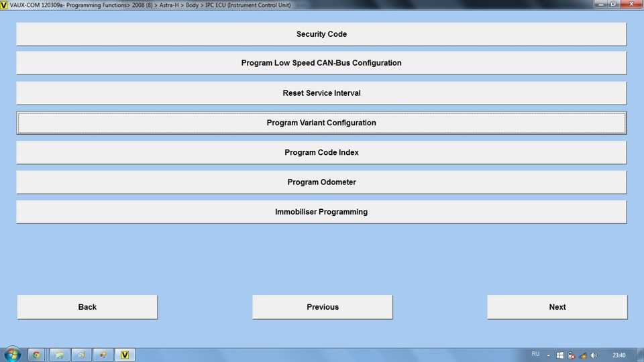Open the Windows Start menu orb

pyautogui.click(x=12, y=355)
